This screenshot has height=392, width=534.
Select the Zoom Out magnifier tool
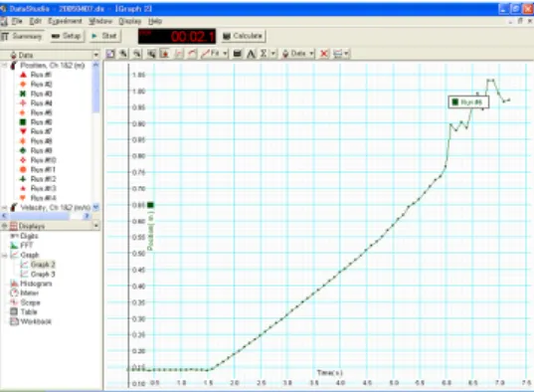coord(137,54)
